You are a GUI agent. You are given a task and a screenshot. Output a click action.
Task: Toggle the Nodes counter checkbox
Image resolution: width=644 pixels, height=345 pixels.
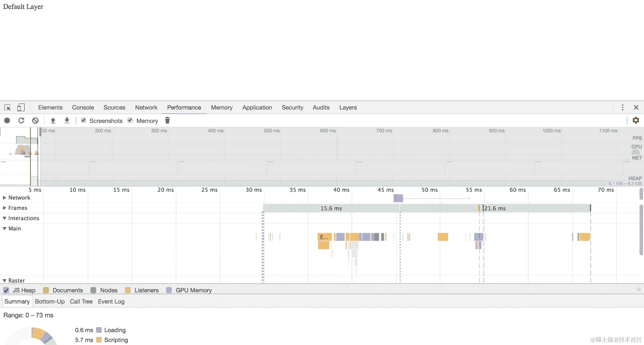(x=93, y=290)
